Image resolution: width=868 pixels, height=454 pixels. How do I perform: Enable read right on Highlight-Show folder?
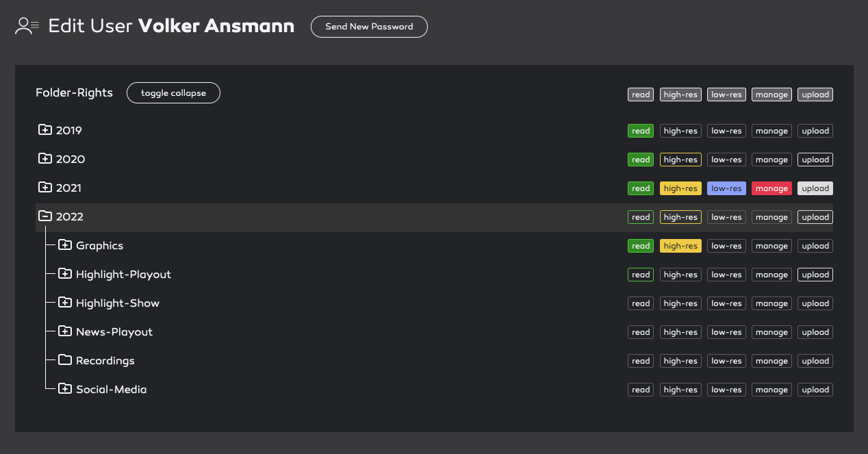[641, 303]
